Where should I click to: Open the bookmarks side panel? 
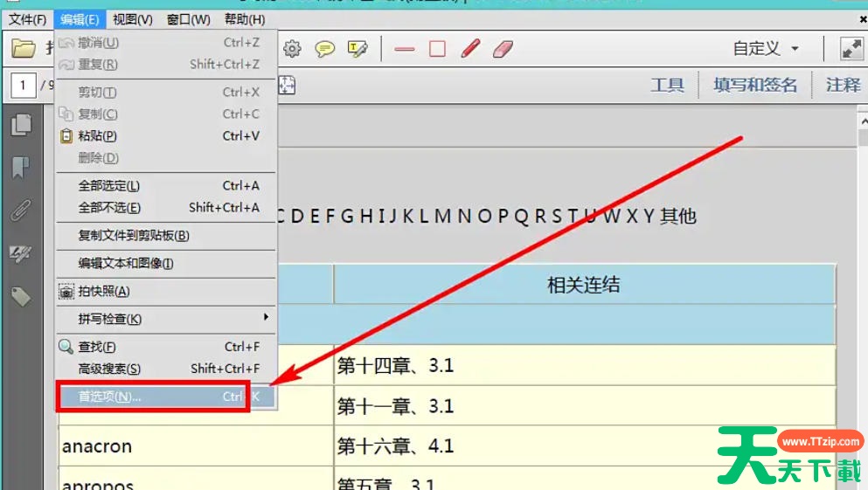pos(21,168)
